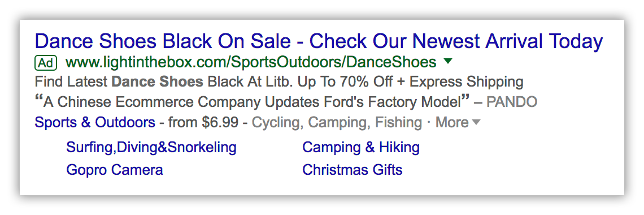644x215 pixels.
Task: Visit the Surfing,Diving&Snorkeling sitelink
Action: pos(151,147)
